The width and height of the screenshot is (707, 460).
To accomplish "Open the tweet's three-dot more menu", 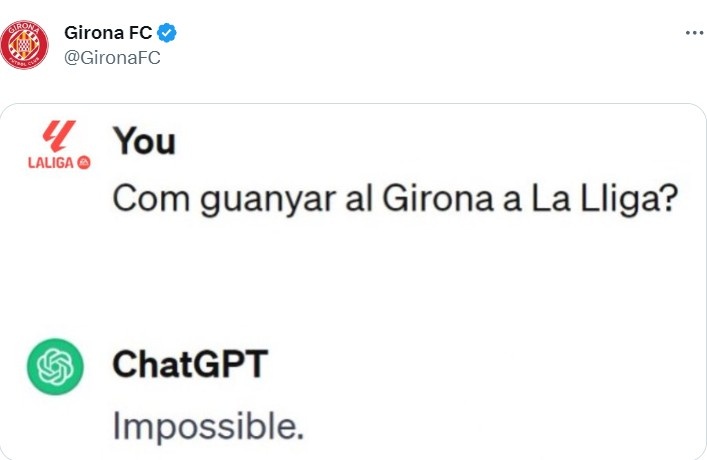I will (694, 33).
